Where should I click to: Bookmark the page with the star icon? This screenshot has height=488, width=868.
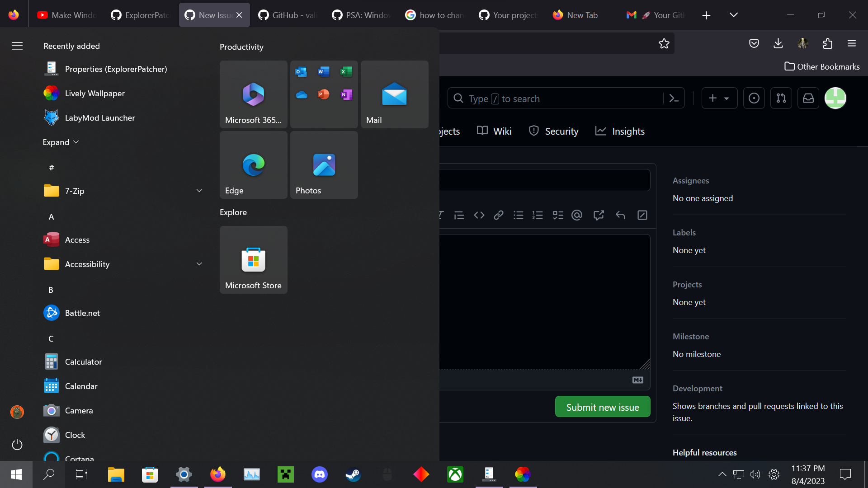pos(664,43)
